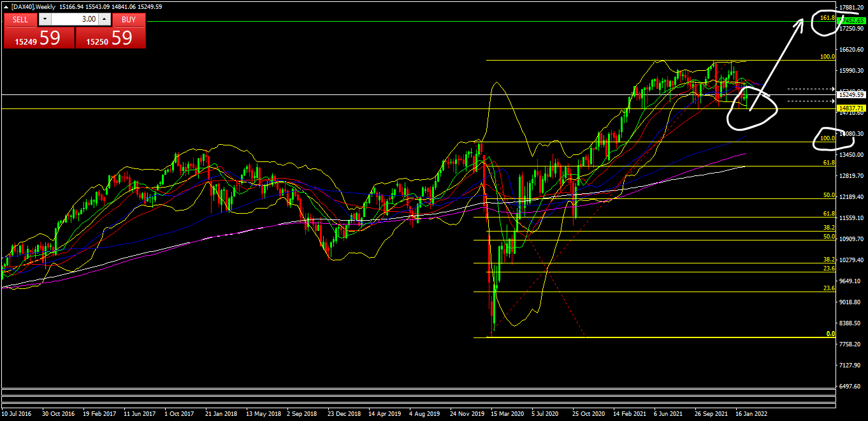Click the white 15249.59 current price label

(x=851, y=94)
